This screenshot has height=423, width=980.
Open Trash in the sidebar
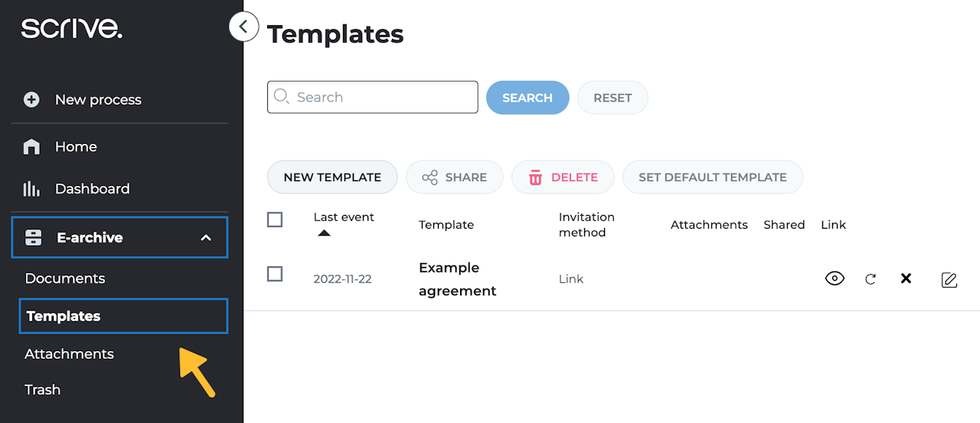(x=42, y=390)
